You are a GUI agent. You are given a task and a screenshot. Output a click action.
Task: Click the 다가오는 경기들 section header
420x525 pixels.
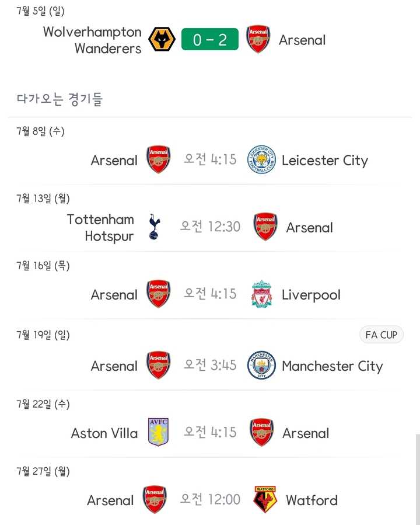point(60,100)
